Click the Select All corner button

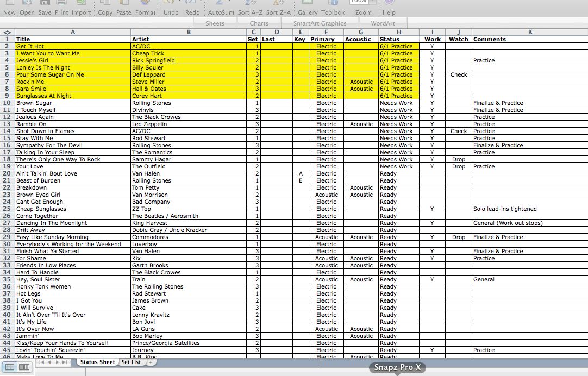click(x=7, y=32)
